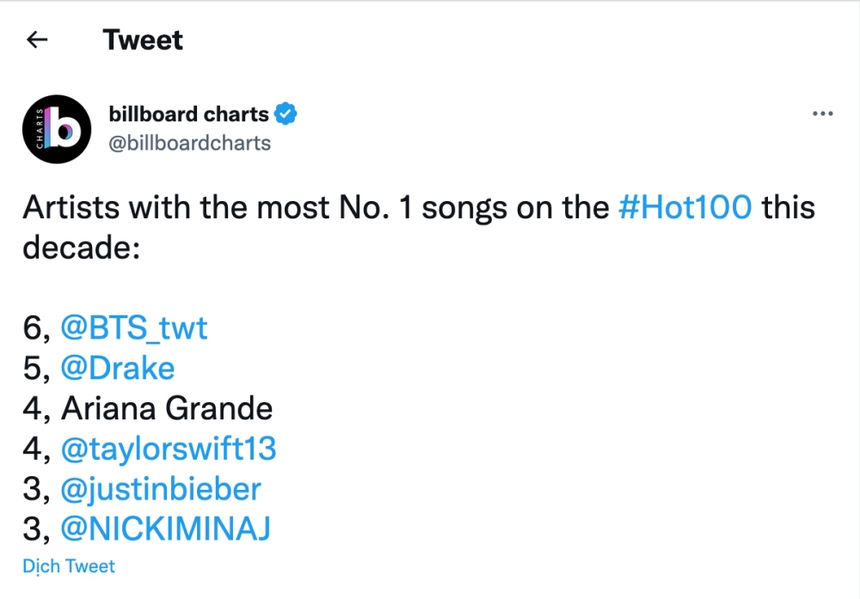
Task: Open the @billboardcharts handle
Action: [x=189, y=143]
